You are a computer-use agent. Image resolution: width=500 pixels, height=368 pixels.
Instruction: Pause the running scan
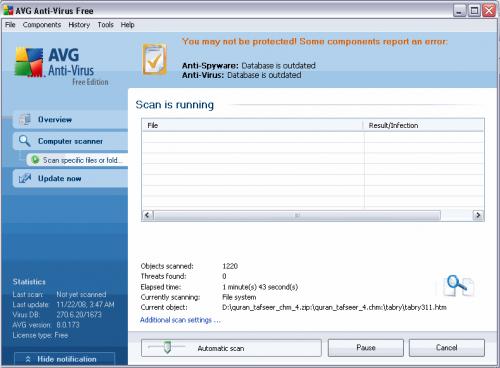click(x=366, y=348)
